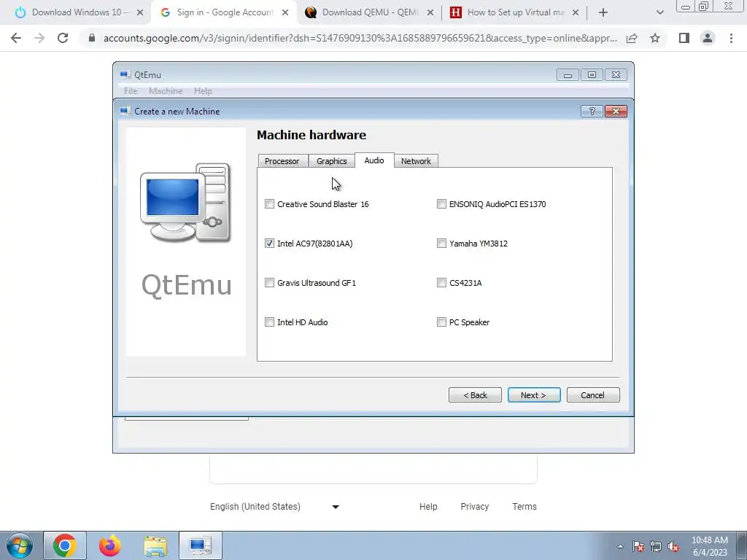Click the dialog help question mark button
This screenshot has width=747, height=560.
point(592,111)
